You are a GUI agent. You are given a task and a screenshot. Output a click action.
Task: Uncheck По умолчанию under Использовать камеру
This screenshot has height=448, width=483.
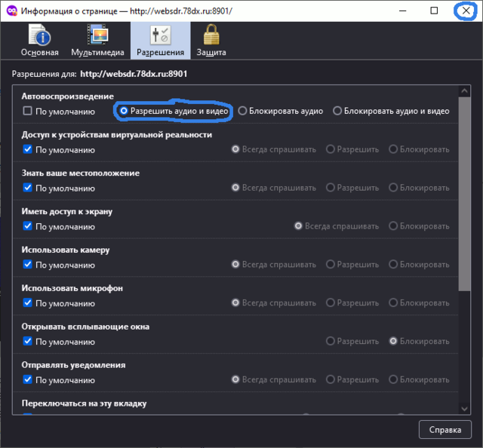point(28,264)
